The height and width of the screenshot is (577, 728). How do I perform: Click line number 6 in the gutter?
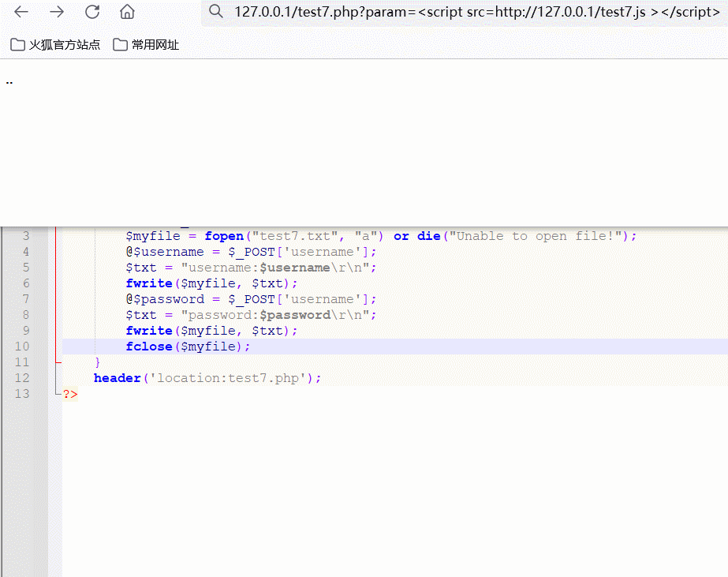26,283
